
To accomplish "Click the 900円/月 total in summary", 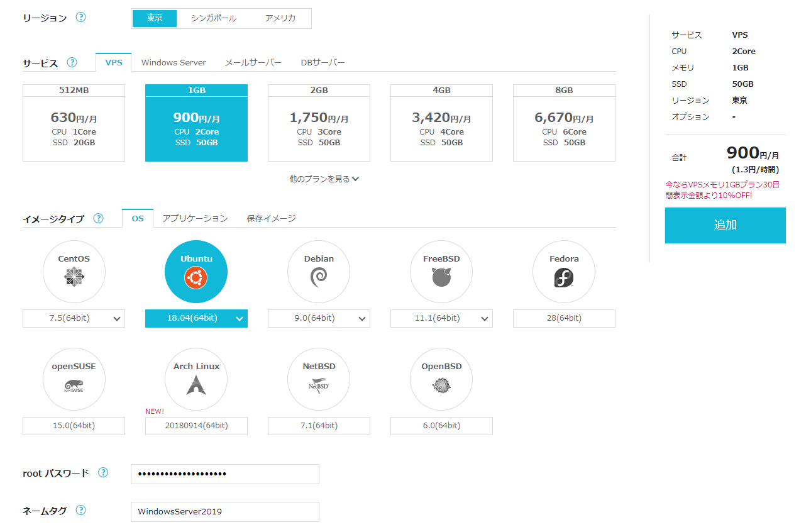I will point(753,153).
